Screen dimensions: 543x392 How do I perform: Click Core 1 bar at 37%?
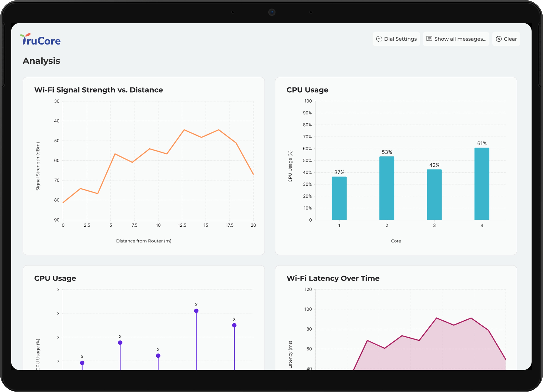(339, 198)
